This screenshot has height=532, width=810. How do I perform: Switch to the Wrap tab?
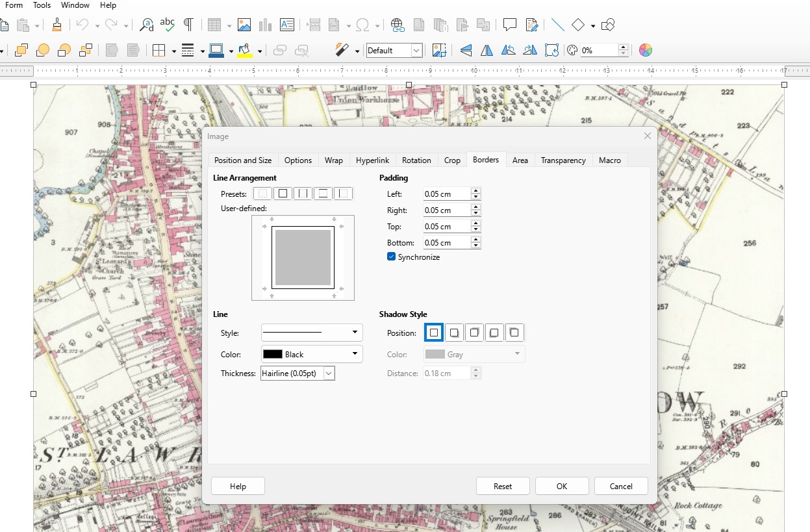point(334,160)
